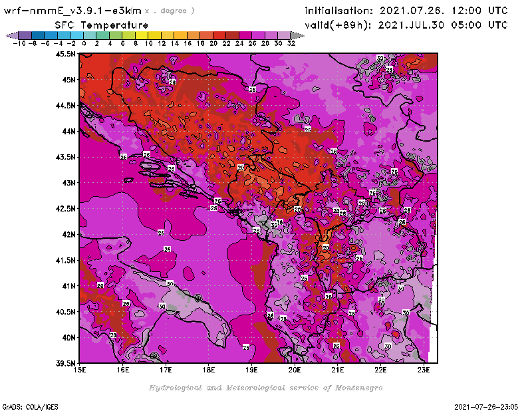Click the '43.5N' latitude label
The image size is (532, 411).
(65, 157)
